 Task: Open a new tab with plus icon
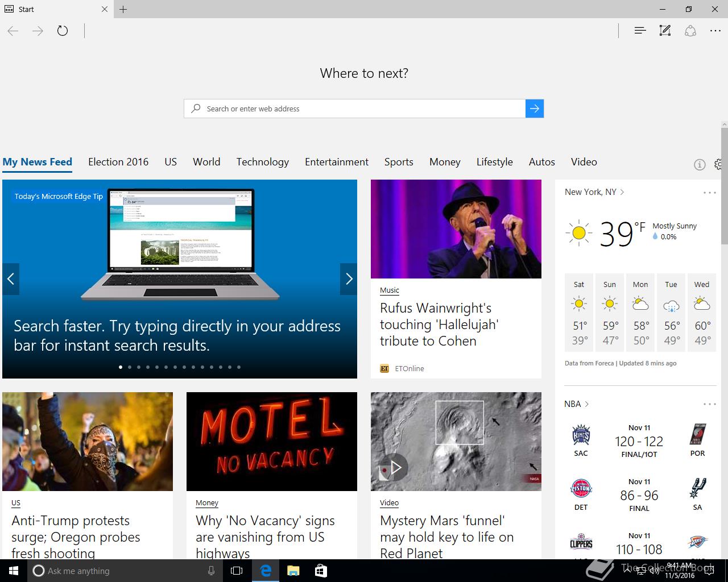pos(123,9)
